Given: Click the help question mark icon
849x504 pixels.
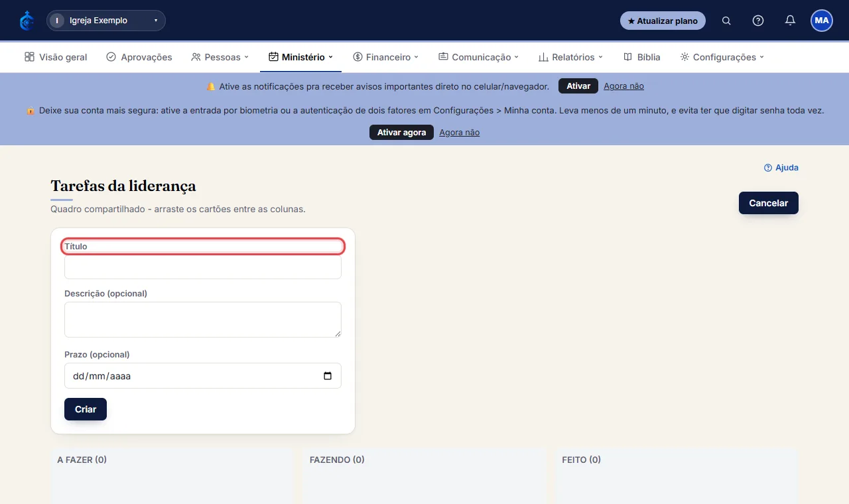Looking at the screenshot, I should coord(758,21).
